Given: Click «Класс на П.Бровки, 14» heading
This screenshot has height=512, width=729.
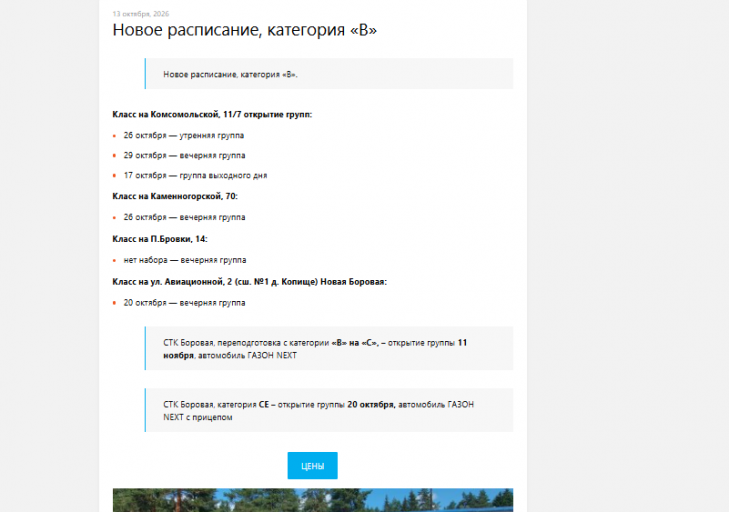Looking at the screenshot, I should point(160,239).
